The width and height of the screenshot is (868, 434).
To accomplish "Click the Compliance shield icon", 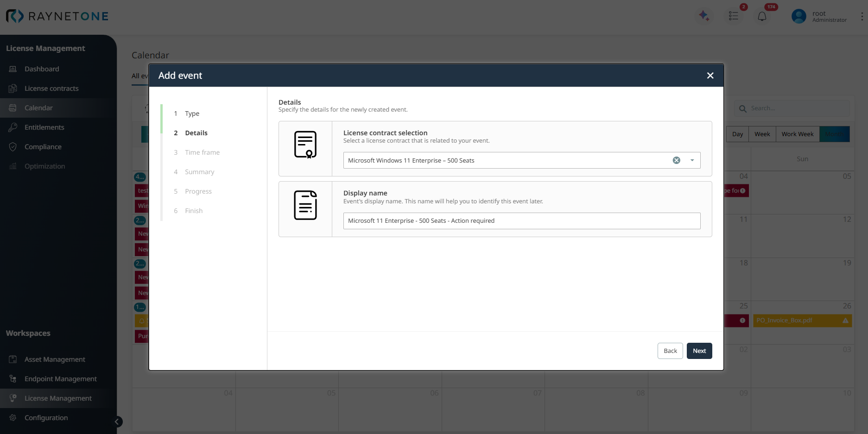I will (13, 147).
